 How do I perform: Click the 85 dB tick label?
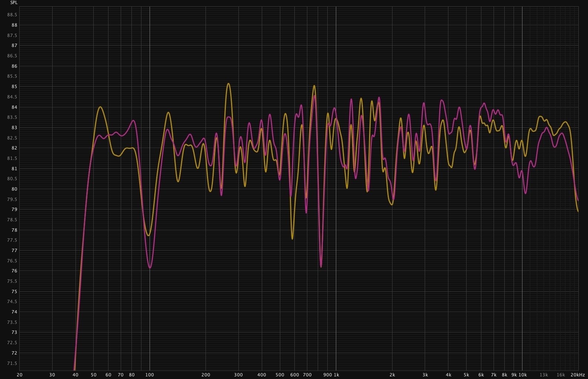[14, 87]
